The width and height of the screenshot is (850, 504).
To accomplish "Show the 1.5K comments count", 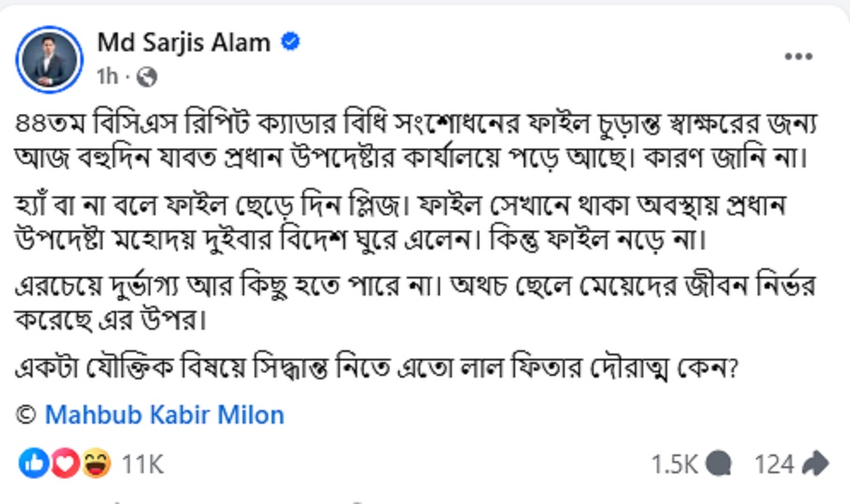I will (674, 464).
